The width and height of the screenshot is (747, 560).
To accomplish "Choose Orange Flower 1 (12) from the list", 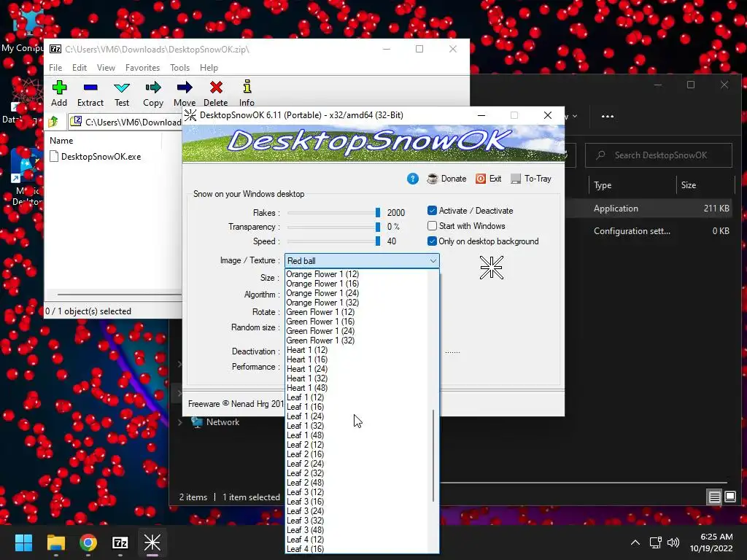I will click(x=322, y=274).
